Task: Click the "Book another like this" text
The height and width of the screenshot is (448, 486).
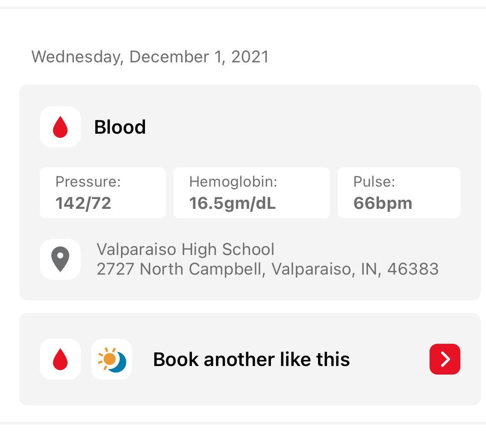Action: coord(251,359)
